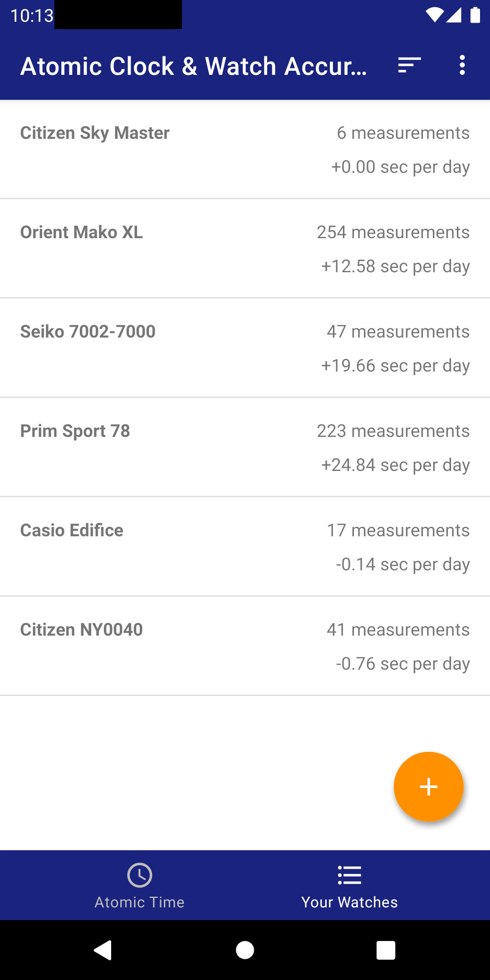Open the sort order icon
Screen dimensions: 490x980
point(409,65)
